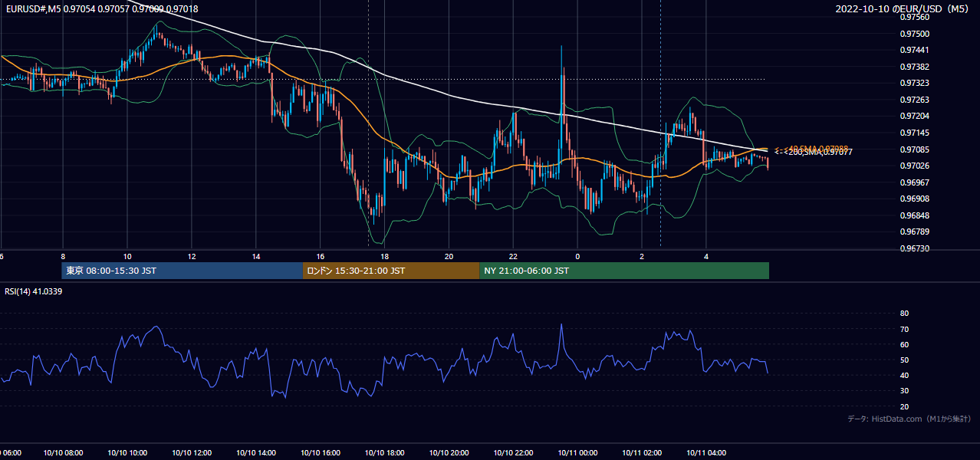Click hour tick 8 under the price chart
This screenshot has width=980, height=460.
click(x=63, y=256)
